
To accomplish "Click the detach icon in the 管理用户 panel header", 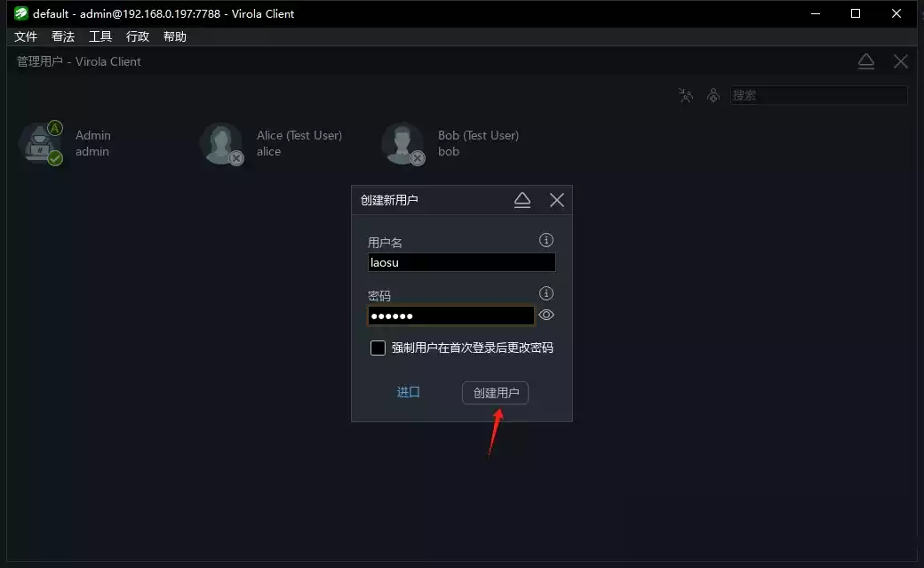I will [866, 60].
